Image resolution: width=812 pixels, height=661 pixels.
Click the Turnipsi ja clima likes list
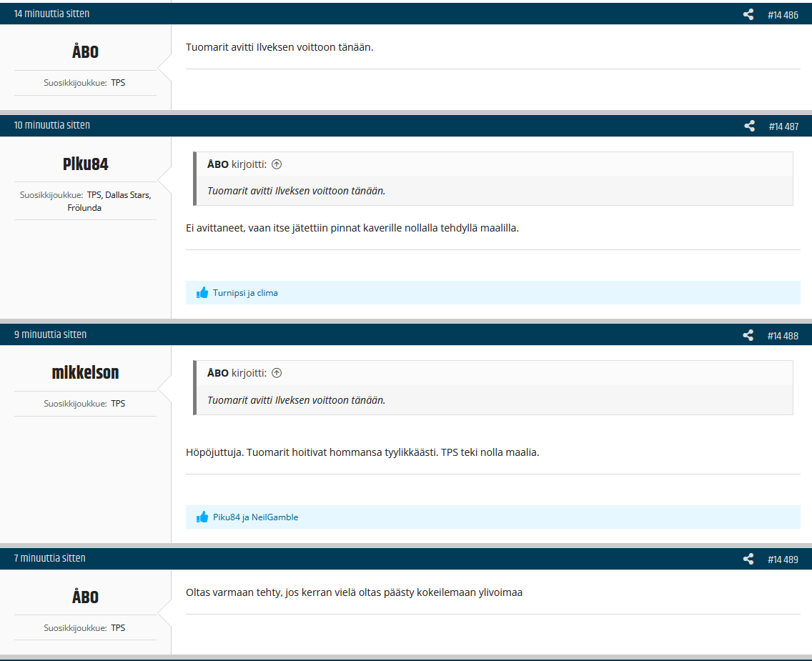245,293
